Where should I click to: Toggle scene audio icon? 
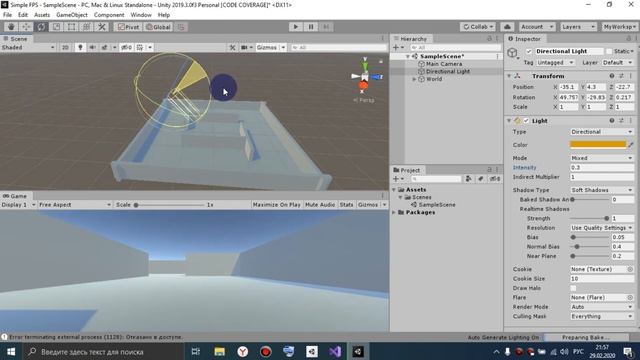point(92,47)
